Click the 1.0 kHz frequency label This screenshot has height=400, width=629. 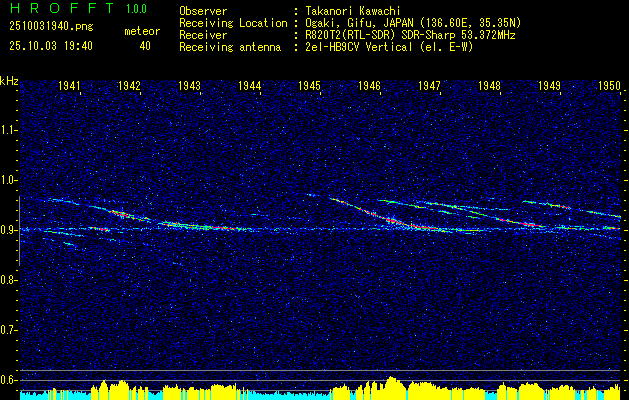(x=8, y=181)
